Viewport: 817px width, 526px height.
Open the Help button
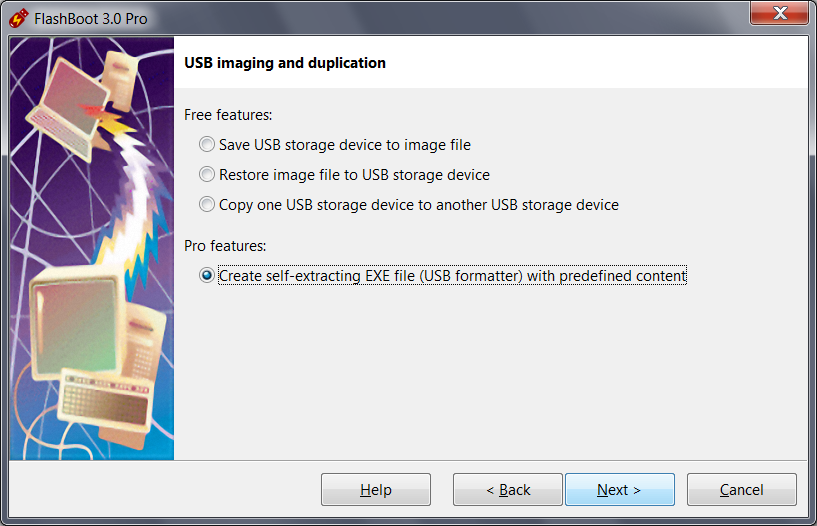pyautogui.click(x=376, y=490)
